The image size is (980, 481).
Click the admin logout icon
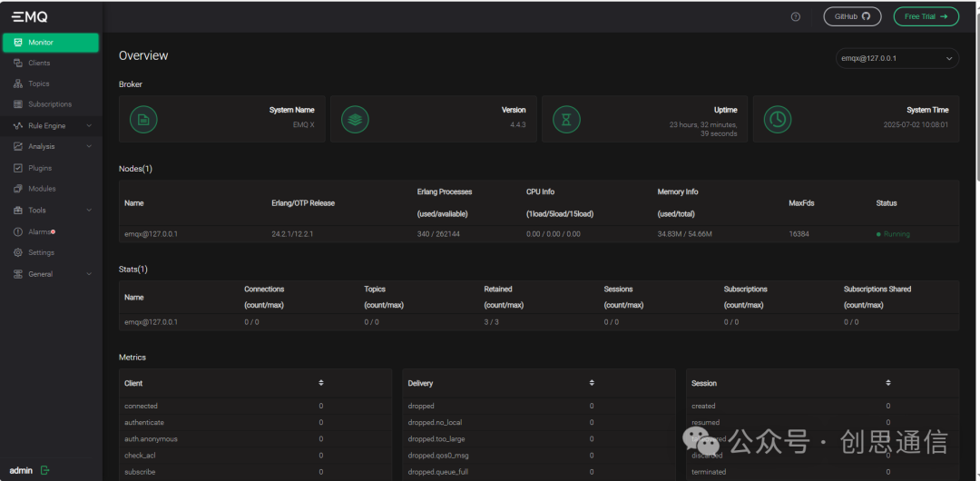click(x=45, y=470)
